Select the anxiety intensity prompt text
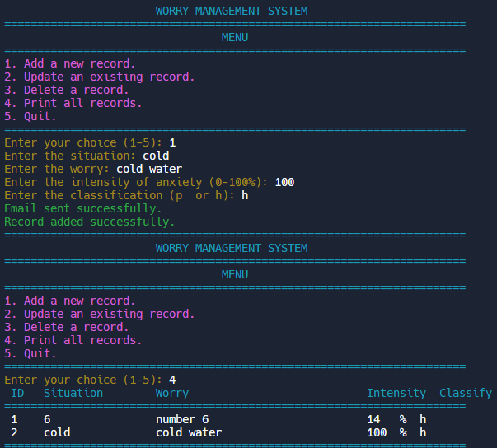The image size is (497, 448). coord(136,182)
